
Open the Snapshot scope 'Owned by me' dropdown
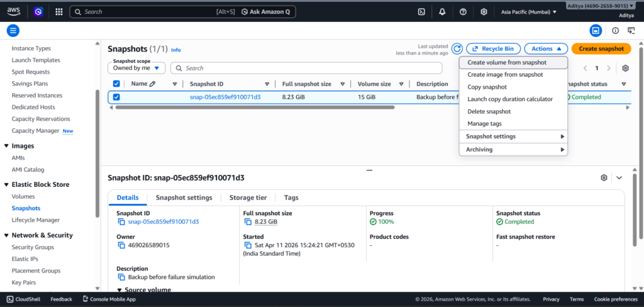point(136,67)
